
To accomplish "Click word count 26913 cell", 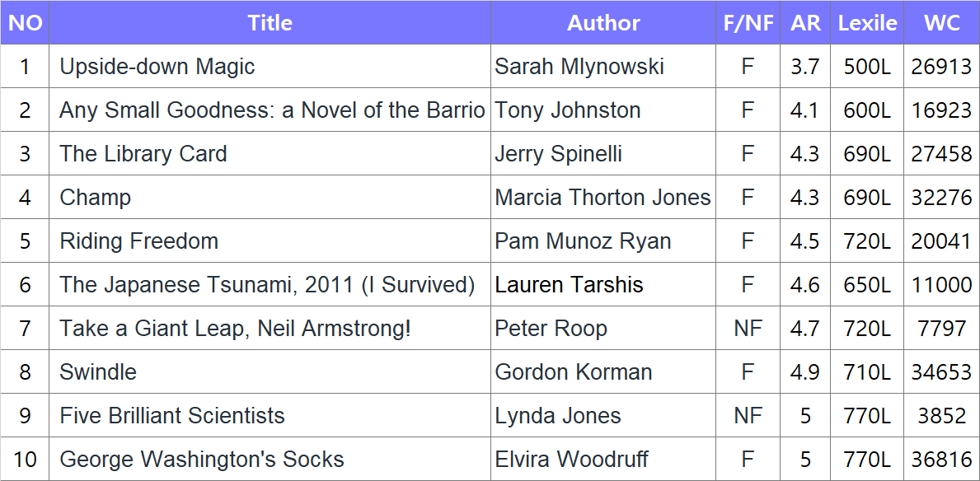I will [x=941, y=67].
